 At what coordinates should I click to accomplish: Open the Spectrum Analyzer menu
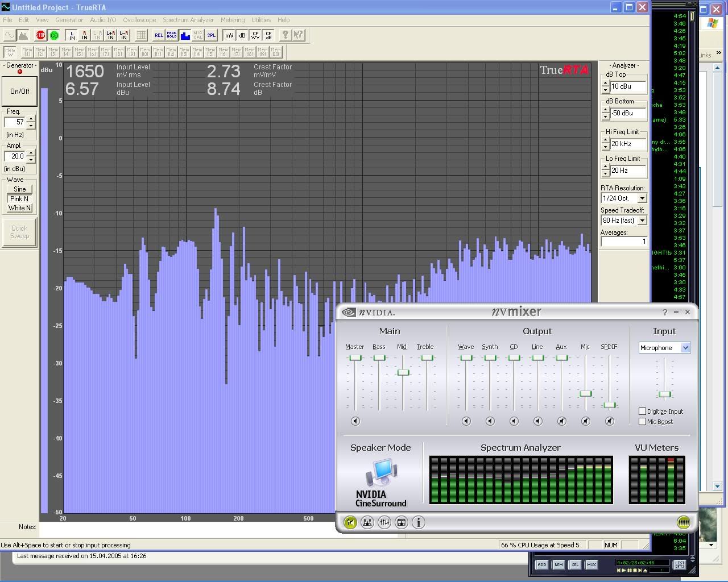[x=188, y=20]
